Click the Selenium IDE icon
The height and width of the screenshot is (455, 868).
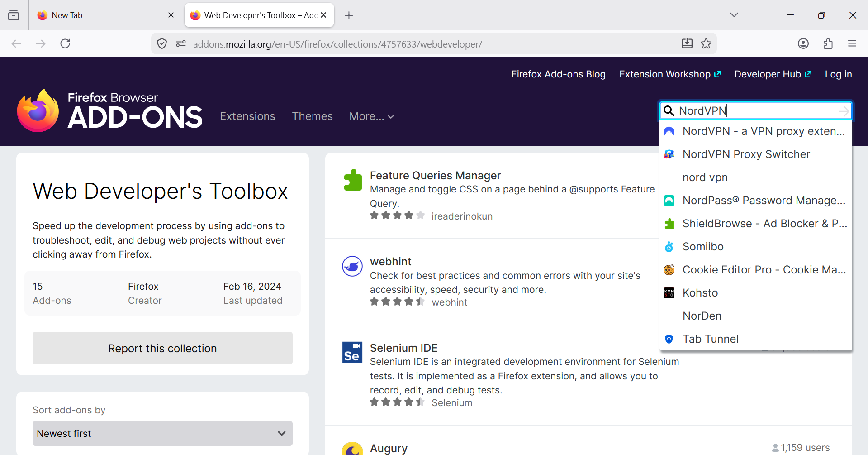[352, 353]
